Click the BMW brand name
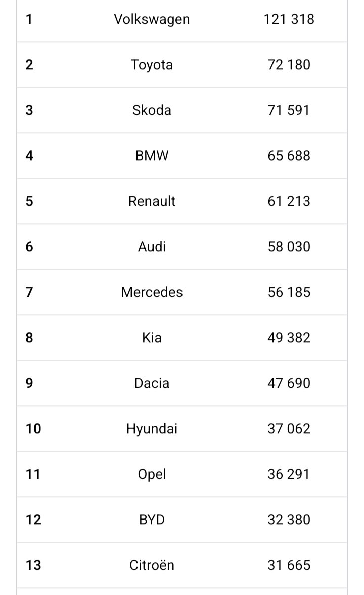Image resolution: width=364 pixels, height=595 pixels. (152, 156)
